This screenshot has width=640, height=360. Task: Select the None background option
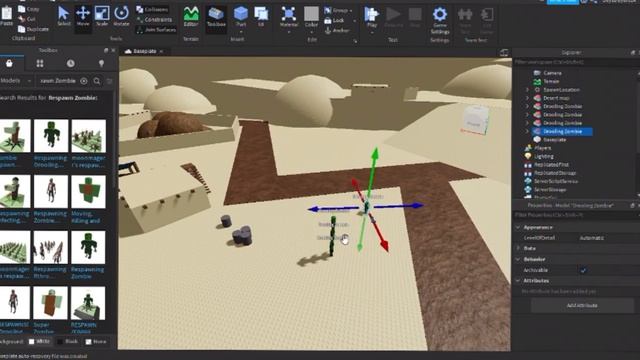pos(96,342)
